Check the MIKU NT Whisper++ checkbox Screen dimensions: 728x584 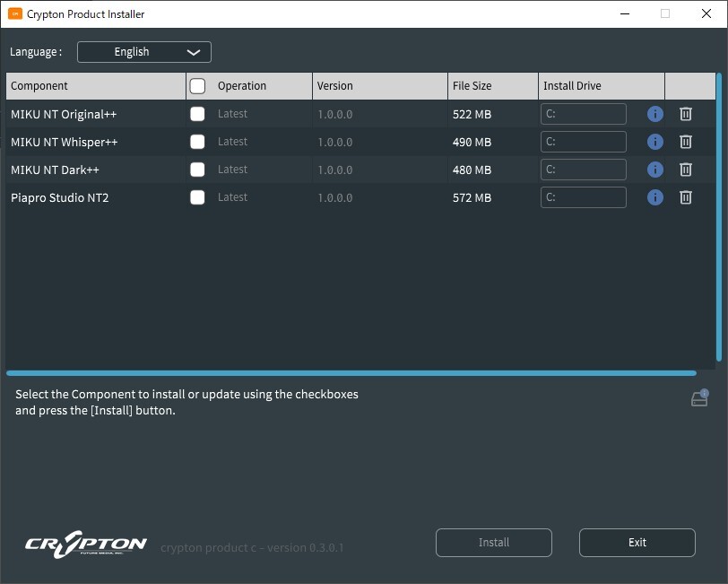[197, 142]
